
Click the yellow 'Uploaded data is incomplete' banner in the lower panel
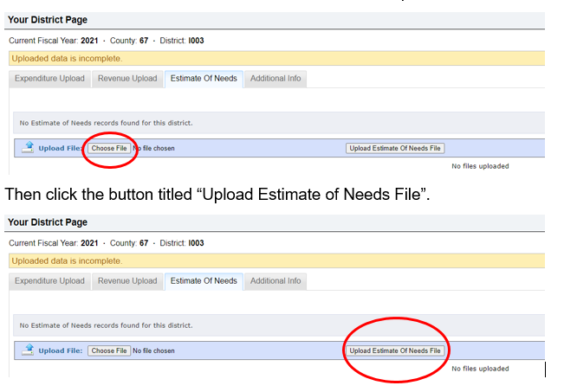pos(277,260)
